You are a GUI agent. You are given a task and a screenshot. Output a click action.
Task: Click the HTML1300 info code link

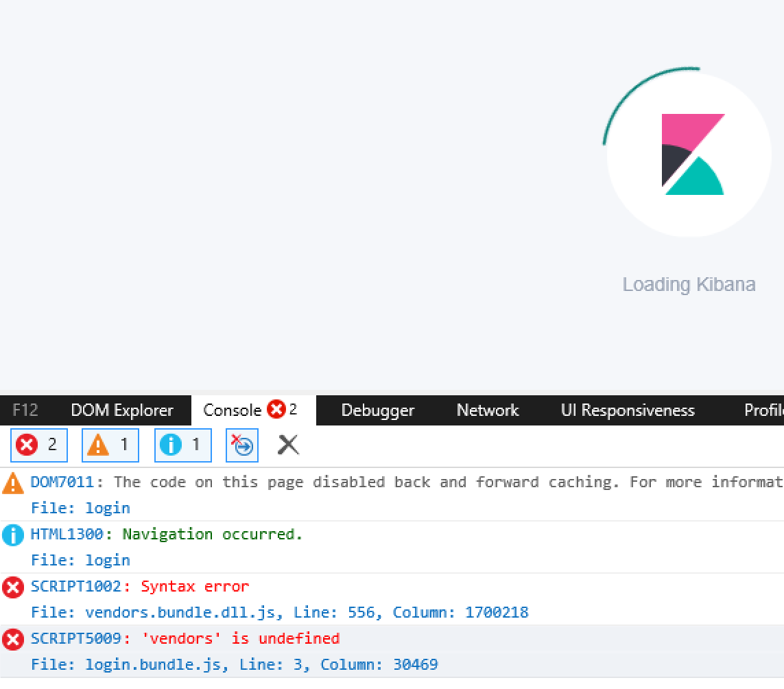coord(67,534)
